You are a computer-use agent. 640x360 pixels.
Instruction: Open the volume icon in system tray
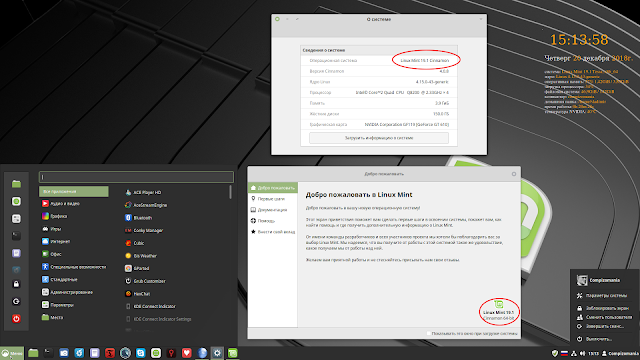tap(582, 353)
